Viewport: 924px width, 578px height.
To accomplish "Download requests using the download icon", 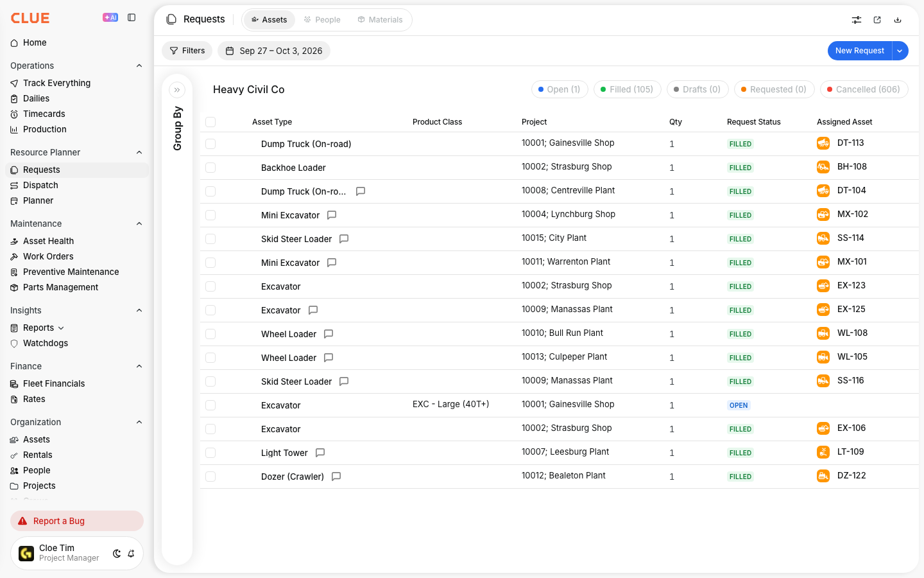I will click(898, 20).
